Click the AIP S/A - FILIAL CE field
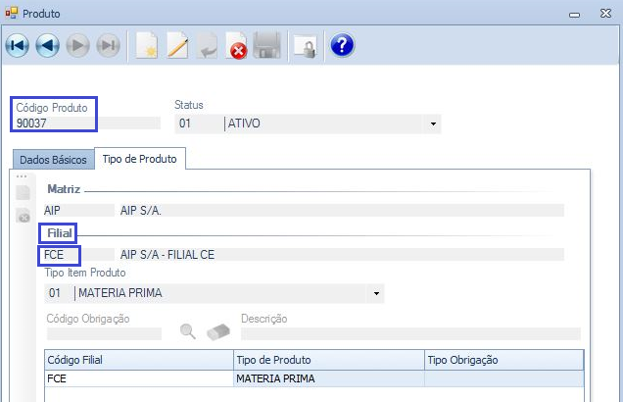 pyautogui.click(x=342, y=255)
